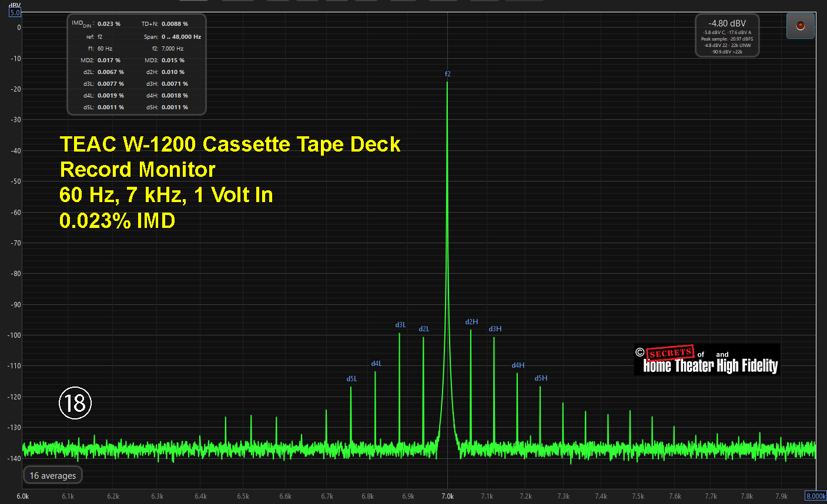Click the 7.0k frequency axis label
The height and width of the screenshot is (504, 827).
448,496
